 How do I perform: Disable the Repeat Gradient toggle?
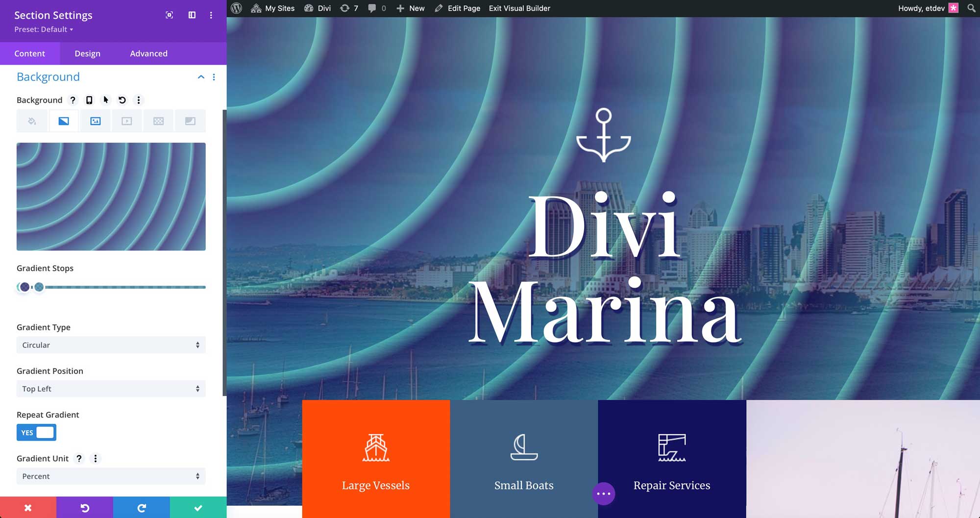pyautogui.click(x=36, y=432)
